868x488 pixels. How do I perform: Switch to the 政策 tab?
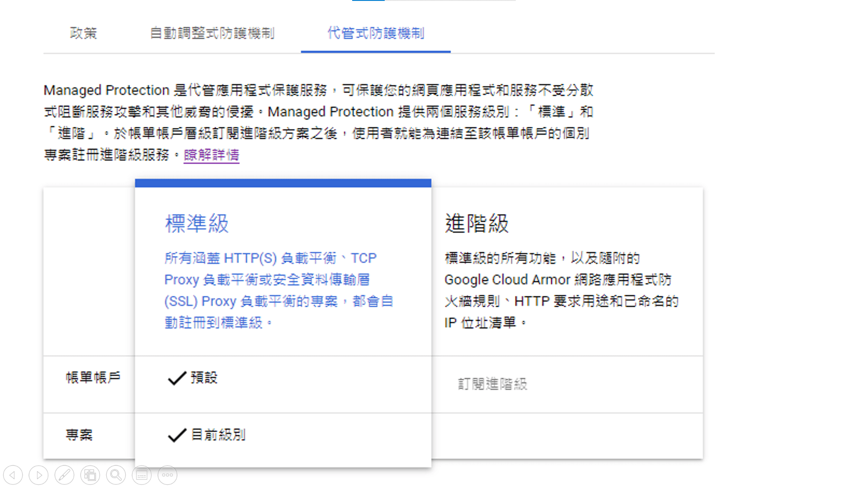pyautogui.click(x=84, y=34)
